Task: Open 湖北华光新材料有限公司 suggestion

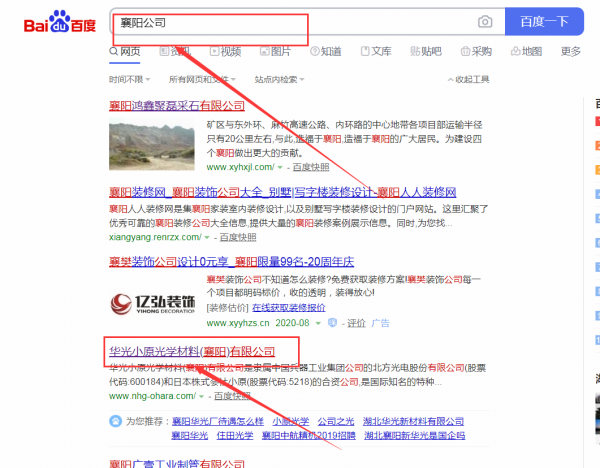Action: pyautogui.click(x=413, y=421)
